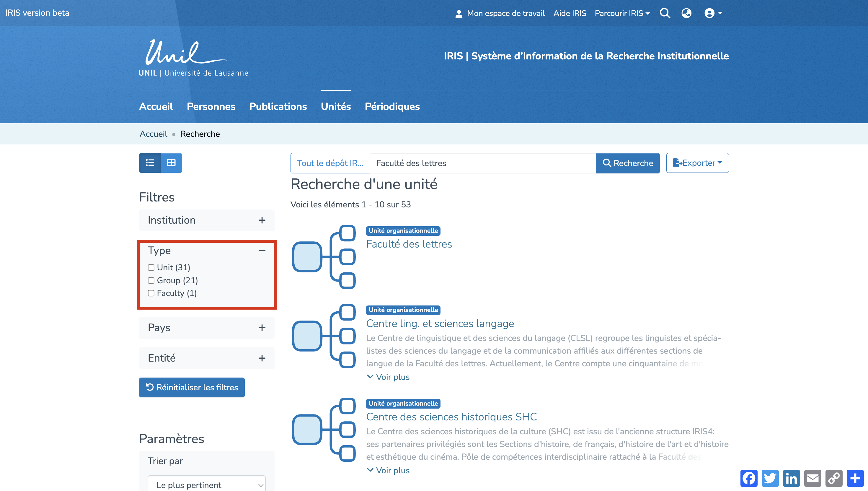Switch to grid view icon

pyautogui.click(x=171, y=163)
